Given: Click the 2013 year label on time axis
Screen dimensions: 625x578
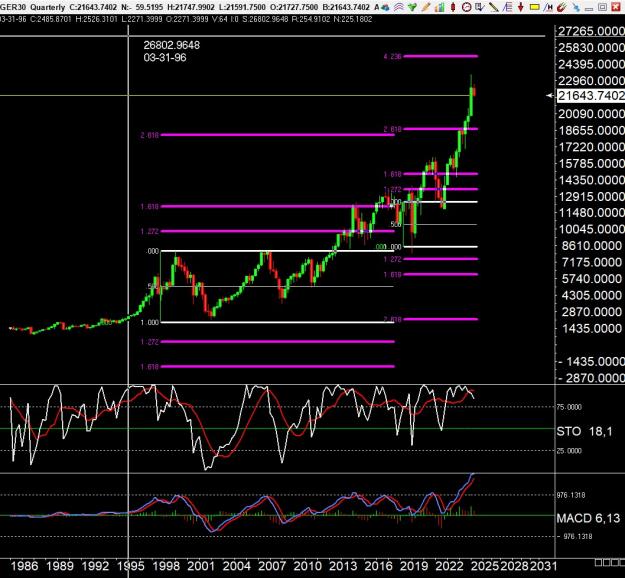Looking at the screenshot, I should pos(343,566).
